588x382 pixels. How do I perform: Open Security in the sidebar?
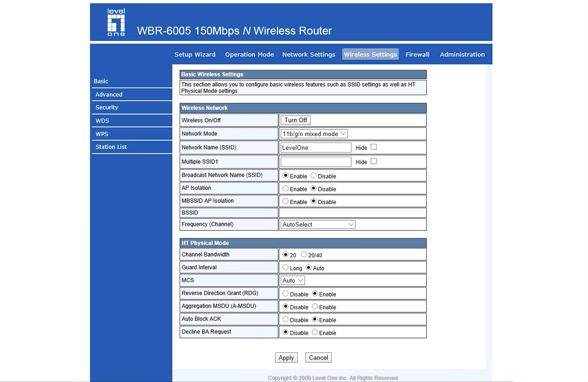107,107
